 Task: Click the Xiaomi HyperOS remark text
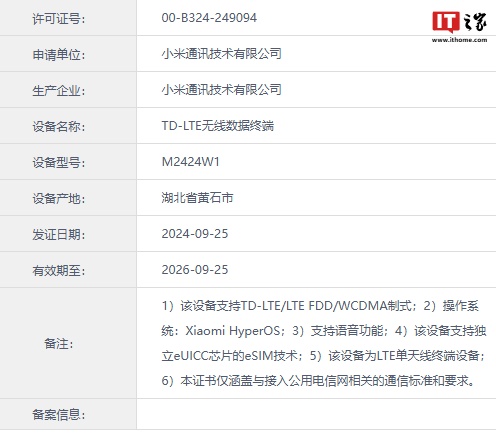click(233, 331)
